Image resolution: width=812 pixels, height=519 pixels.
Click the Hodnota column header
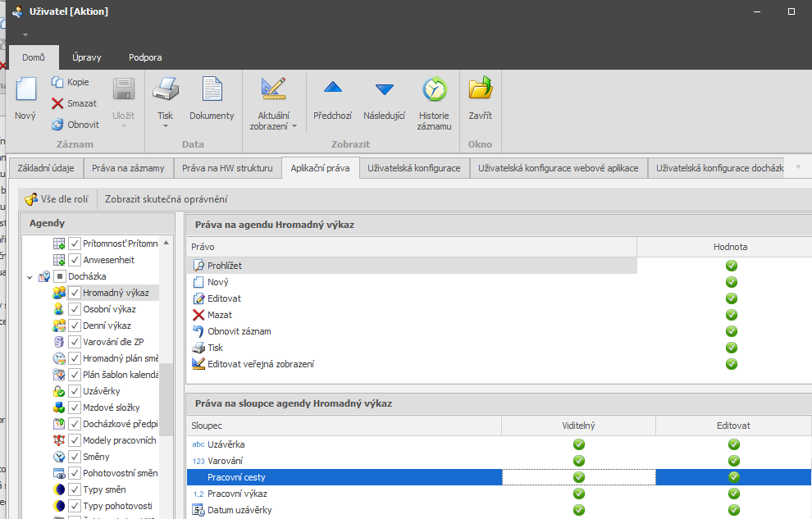point(730,247)
